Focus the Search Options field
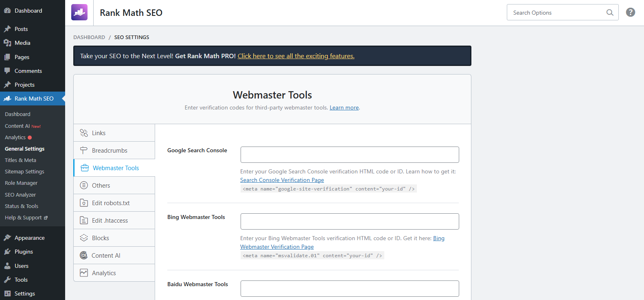Screen dimensions: 644x300 coord(563,12)
